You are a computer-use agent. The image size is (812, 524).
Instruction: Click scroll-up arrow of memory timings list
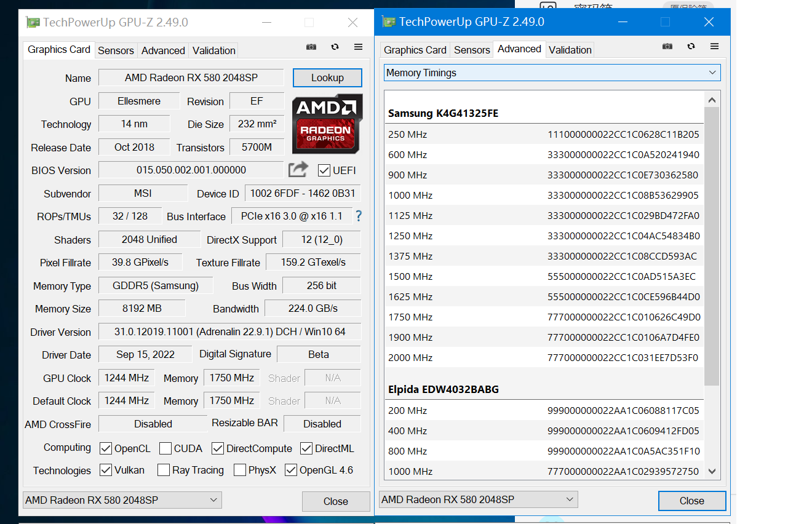click(x=712, y=100)
